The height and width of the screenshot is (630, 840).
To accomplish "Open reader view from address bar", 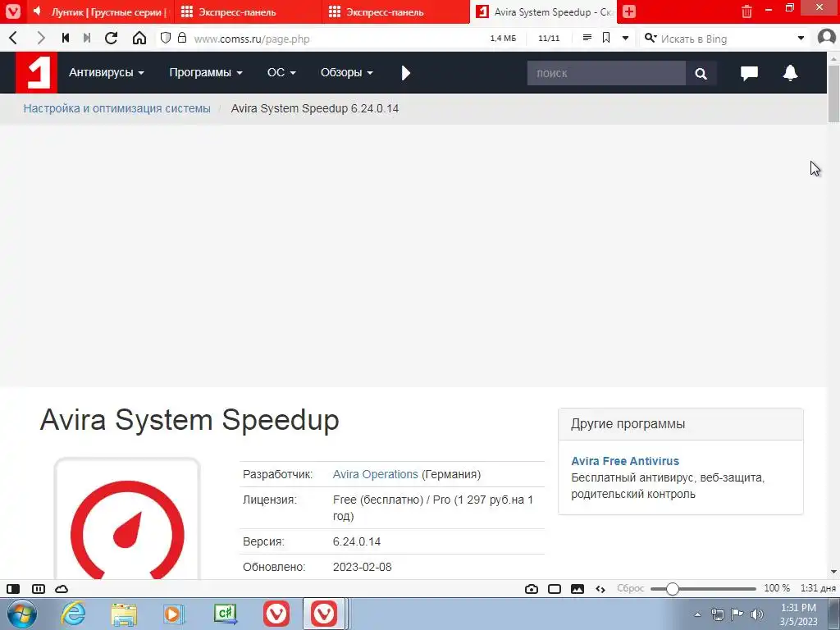I will coord(587,38).
